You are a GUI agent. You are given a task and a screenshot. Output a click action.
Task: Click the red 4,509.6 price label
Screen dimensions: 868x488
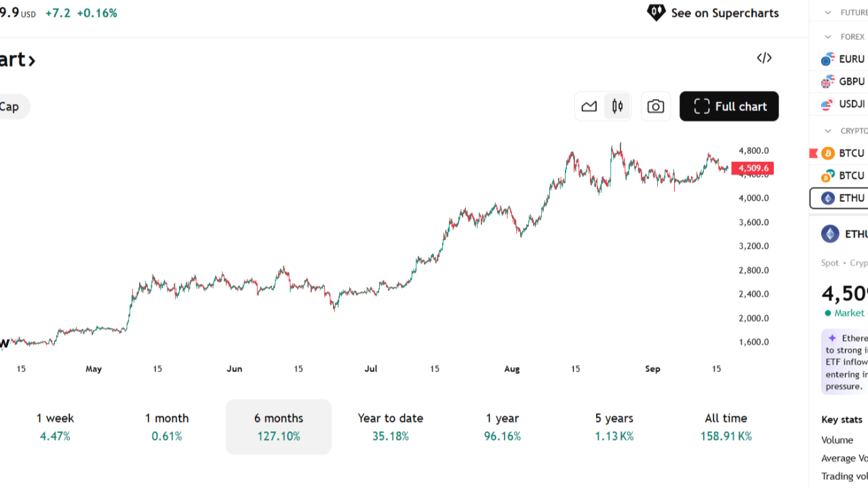tap(753, 168)
